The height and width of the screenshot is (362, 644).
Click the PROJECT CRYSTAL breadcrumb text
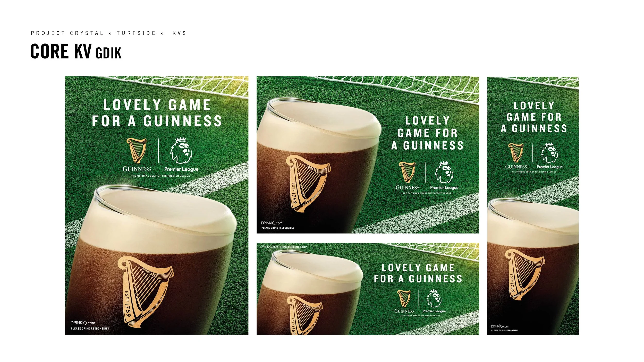coord(67,33)
